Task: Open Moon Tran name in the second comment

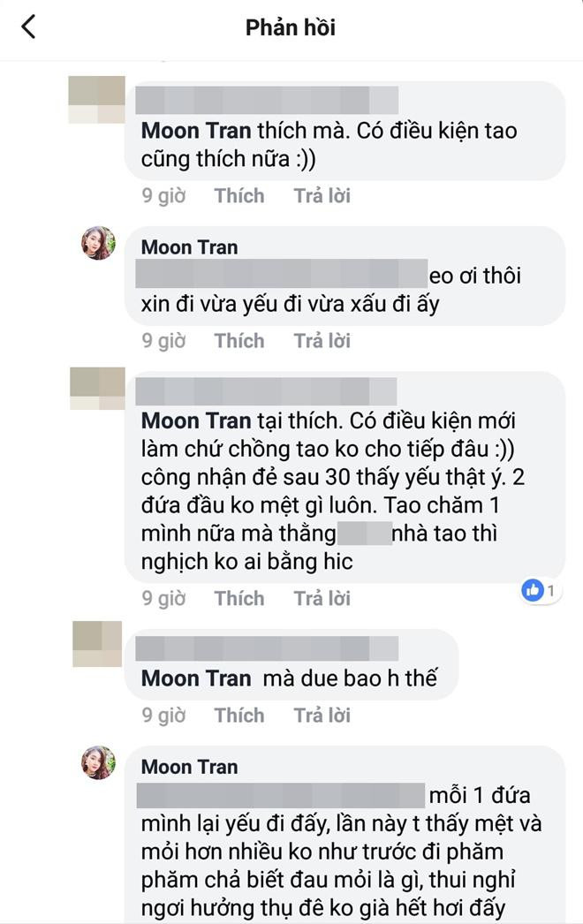Action: pyautogui.click(x=190, y=246)
